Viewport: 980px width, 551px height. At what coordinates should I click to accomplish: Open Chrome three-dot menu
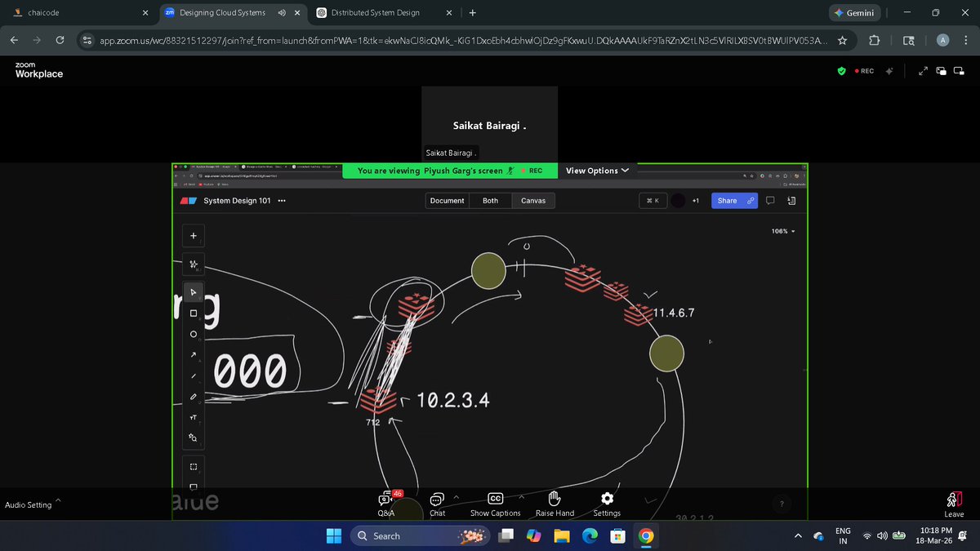pos(966,40)
